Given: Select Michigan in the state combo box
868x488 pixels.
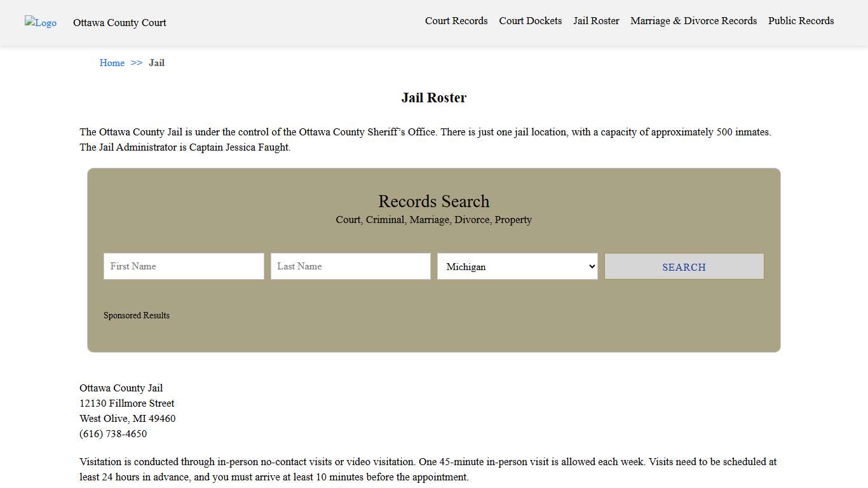Looking at the screenshot, I should 517,266.
